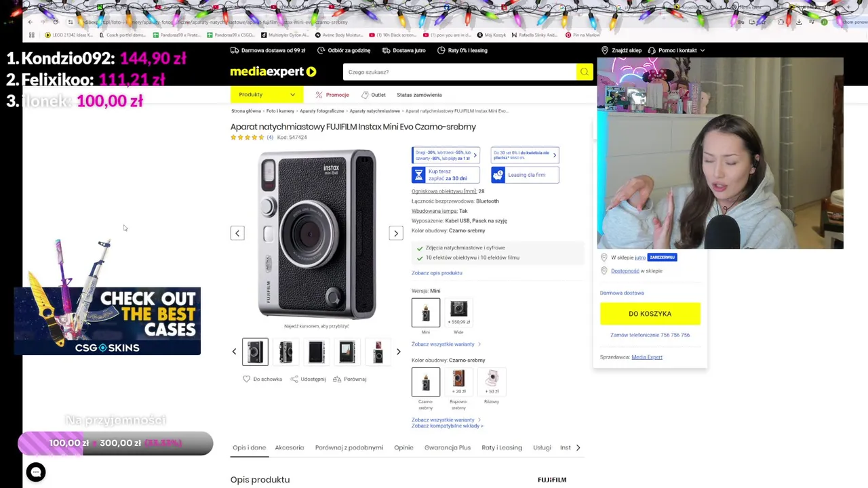Image resolution: width=868 pixels, height=488 pixels.
Task: Click the Promocje percent icon
Action: (319, 95)
